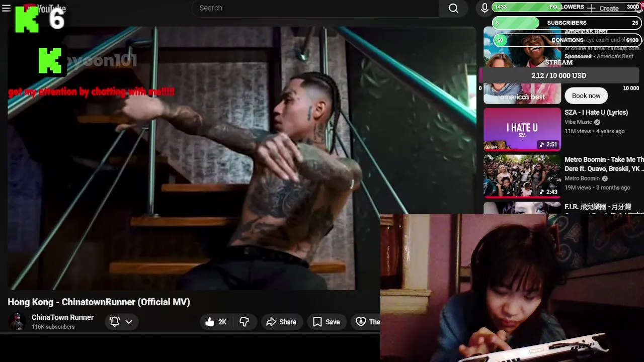Image resolution: width=644 pixels, height=362 pixels.
Task: Click the search magnifier button
Action: pyautogui.click(x=453, y=8)
